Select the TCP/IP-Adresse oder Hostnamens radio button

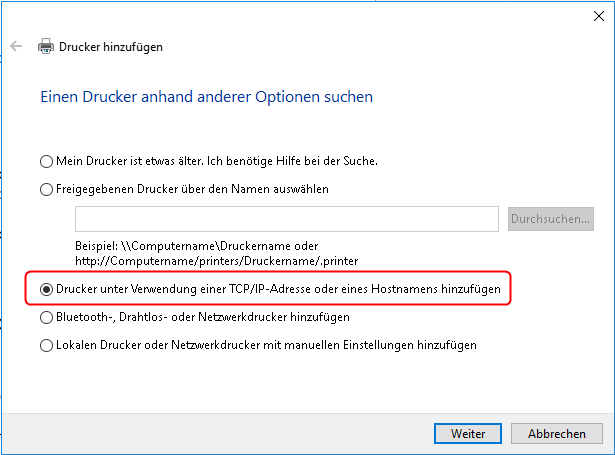[x=46, y=289]
